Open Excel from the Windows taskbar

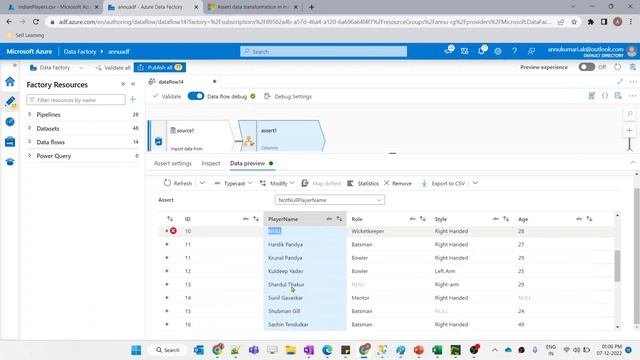(x=437, y=350)
